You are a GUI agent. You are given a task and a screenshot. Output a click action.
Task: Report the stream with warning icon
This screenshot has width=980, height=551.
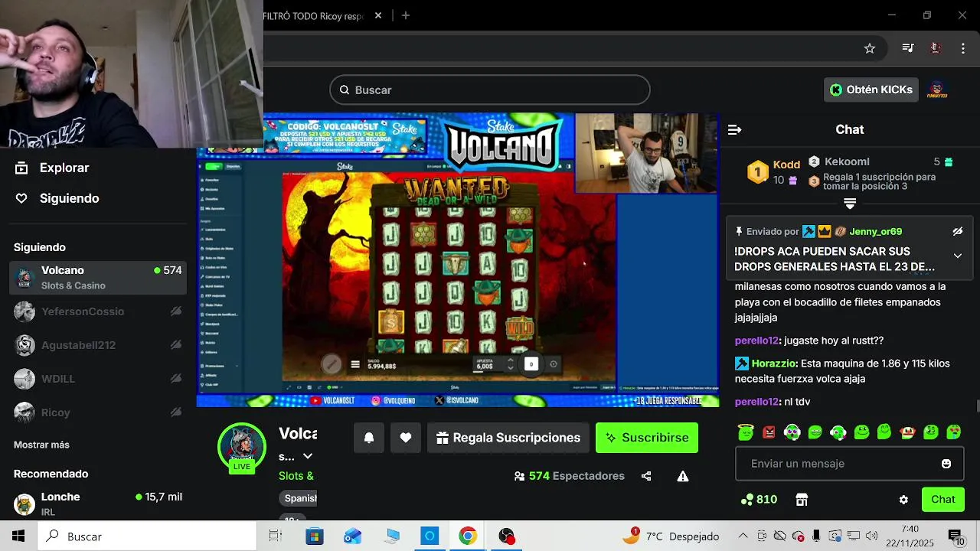tap(683, 476)
